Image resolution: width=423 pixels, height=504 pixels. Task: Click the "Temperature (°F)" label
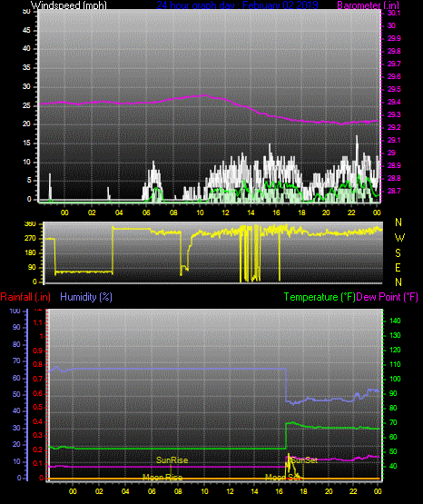tap(320, 297)
